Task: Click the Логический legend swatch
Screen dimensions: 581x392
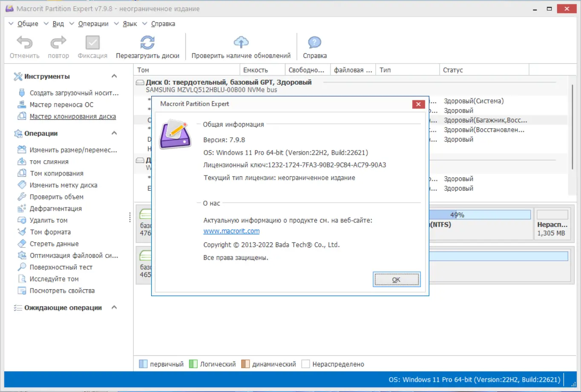Action: coord(194,364)
